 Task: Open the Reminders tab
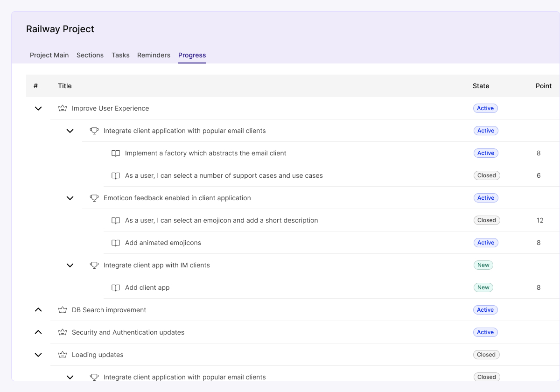point(154,55)
